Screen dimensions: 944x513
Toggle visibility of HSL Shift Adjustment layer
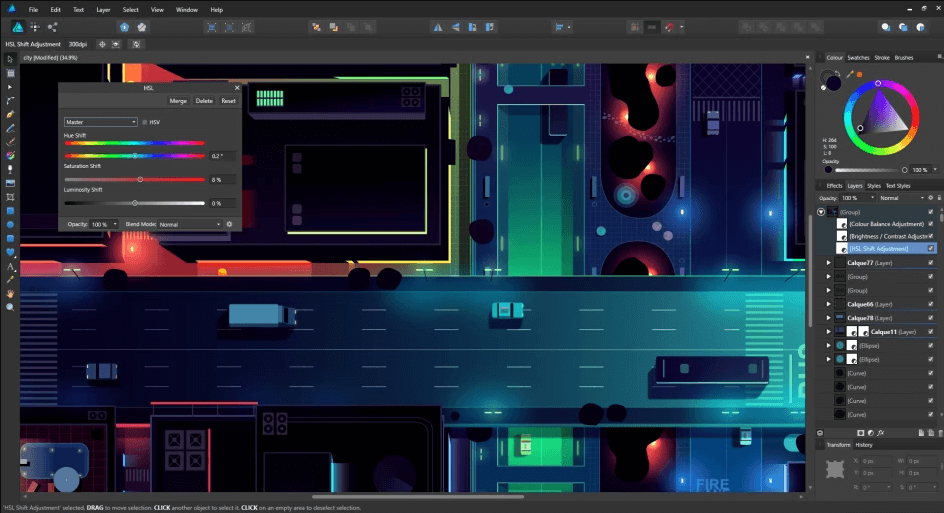coord(931,249)
